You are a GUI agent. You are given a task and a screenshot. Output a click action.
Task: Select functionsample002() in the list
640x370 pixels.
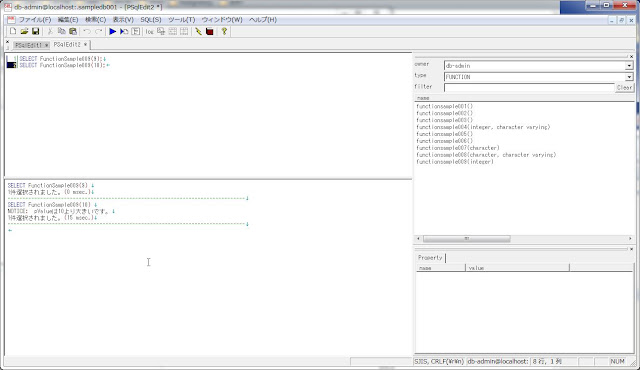pos(444,113)
